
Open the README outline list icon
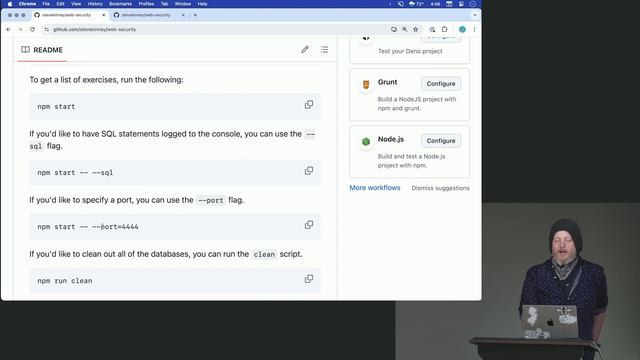[x=324, y=49]
